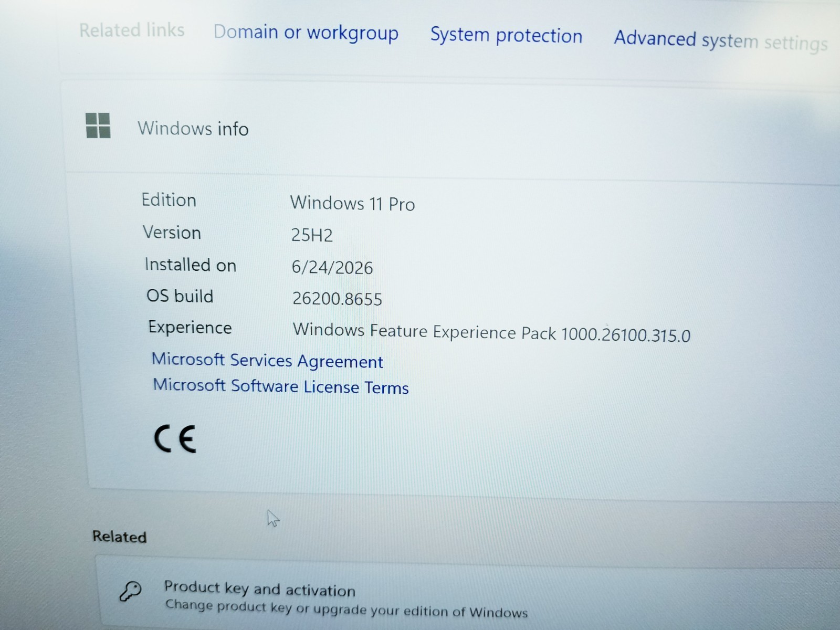The width and height of the screenshot is (840, 630).
Task: Open Advanced system settings link
Action: pyautogui.click(x=721, y=40)
